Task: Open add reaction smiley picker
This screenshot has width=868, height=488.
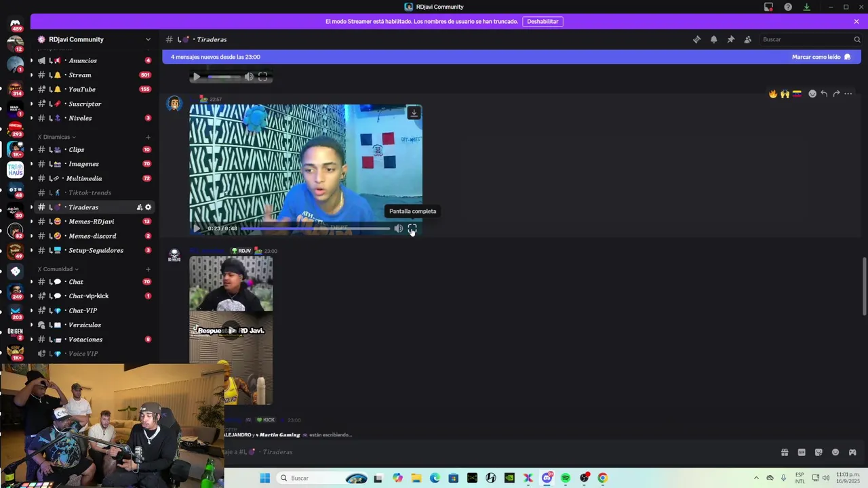Action: tap(812, 94)
